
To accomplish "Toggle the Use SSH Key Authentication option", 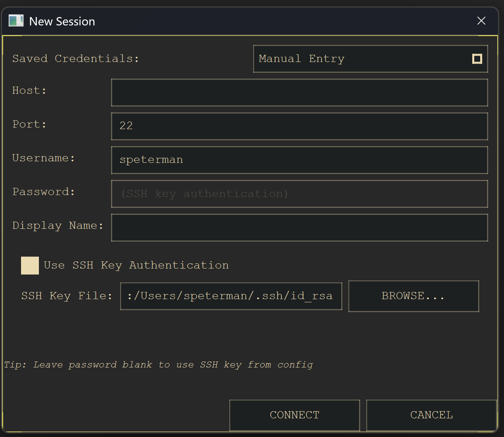I will pyautogui.click(x=29, y=265).
